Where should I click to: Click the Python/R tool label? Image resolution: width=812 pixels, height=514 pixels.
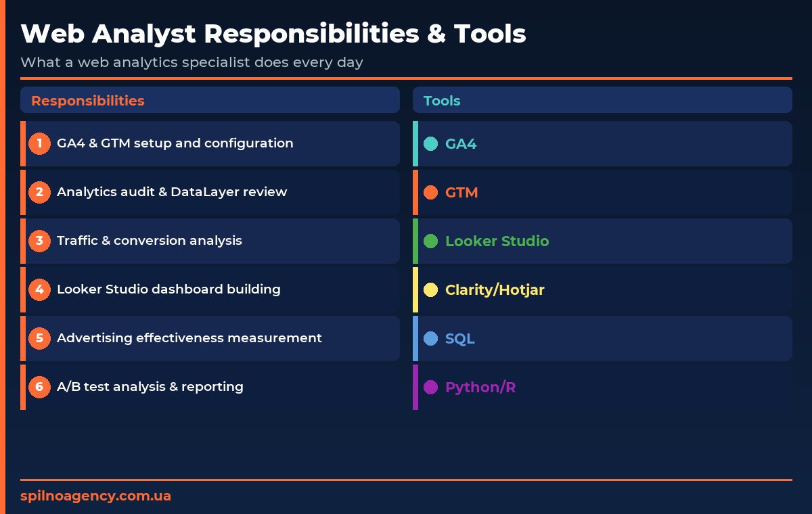click(x=480, y=388)
